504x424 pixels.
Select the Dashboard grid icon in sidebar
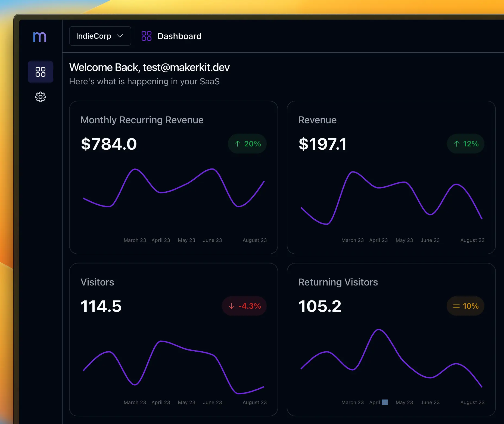[41, 72]
